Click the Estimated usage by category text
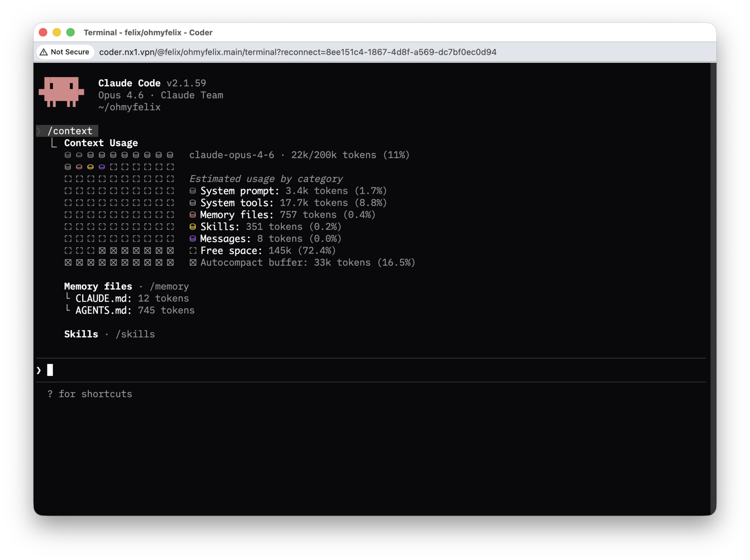This screenshot has height=560, width=750. (x=266, y=179)
